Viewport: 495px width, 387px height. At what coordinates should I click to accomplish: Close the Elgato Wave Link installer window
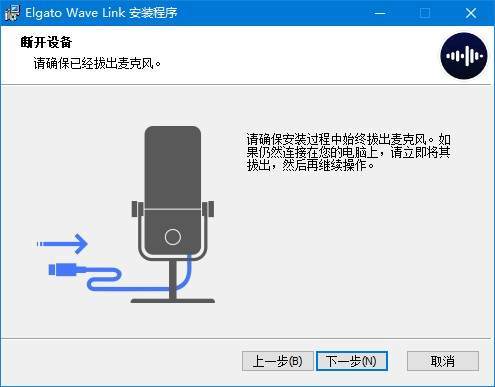tap(471, 13)
